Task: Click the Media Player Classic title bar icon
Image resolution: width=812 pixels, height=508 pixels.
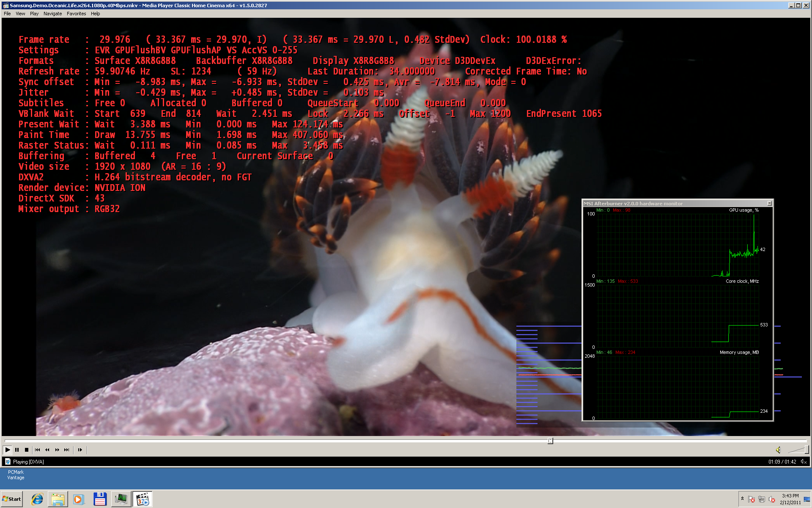Action: point(5,6)
